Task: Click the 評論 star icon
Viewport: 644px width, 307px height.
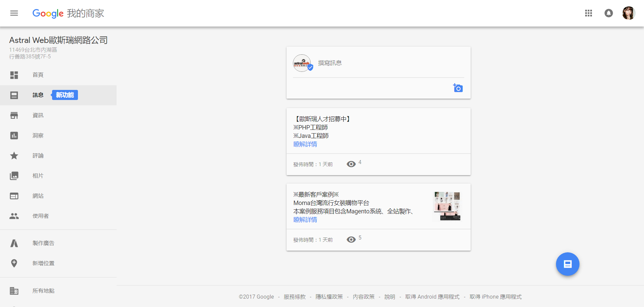Action: click(14, 156)
